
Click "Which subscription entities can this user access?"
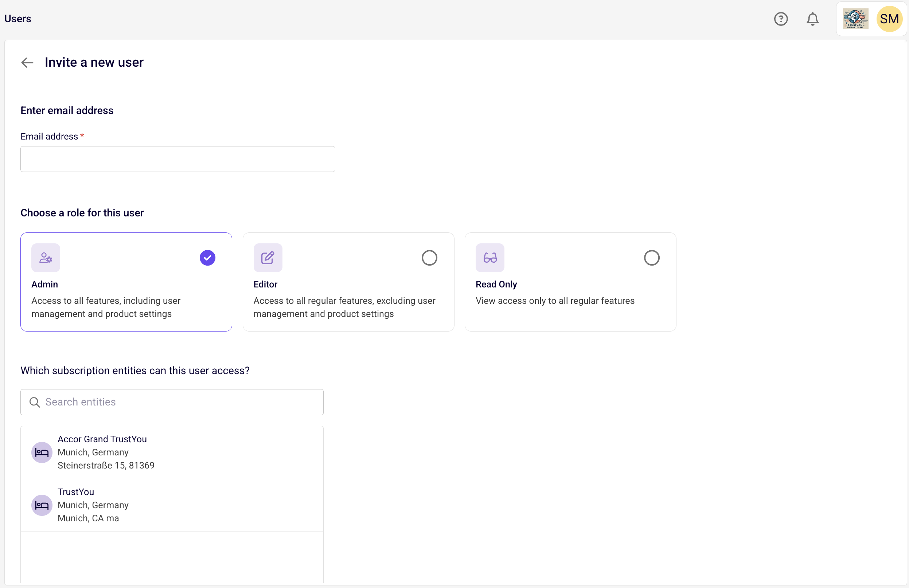(135, 371)
